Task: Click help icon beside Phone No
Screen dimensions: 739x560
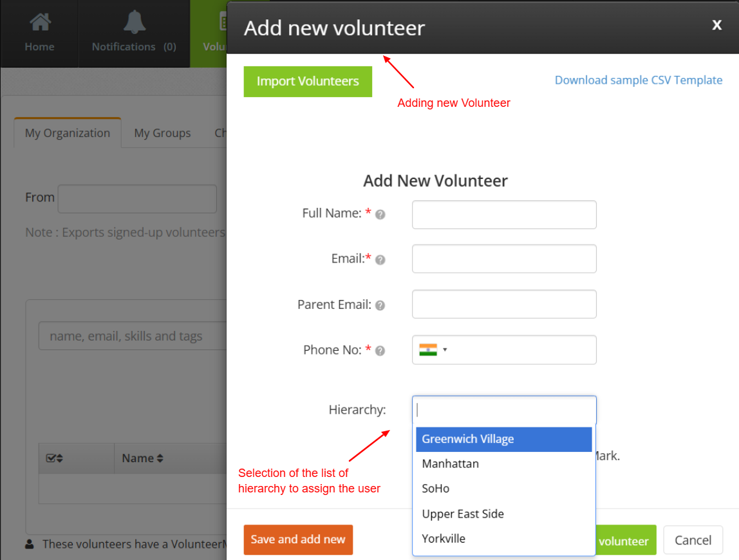Action: [x=379, y=351]
